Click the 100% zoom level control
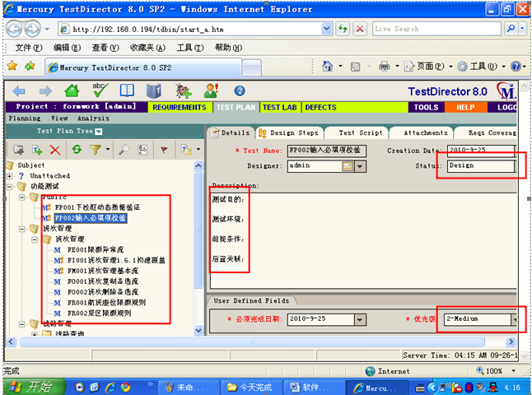 [496, 371]
